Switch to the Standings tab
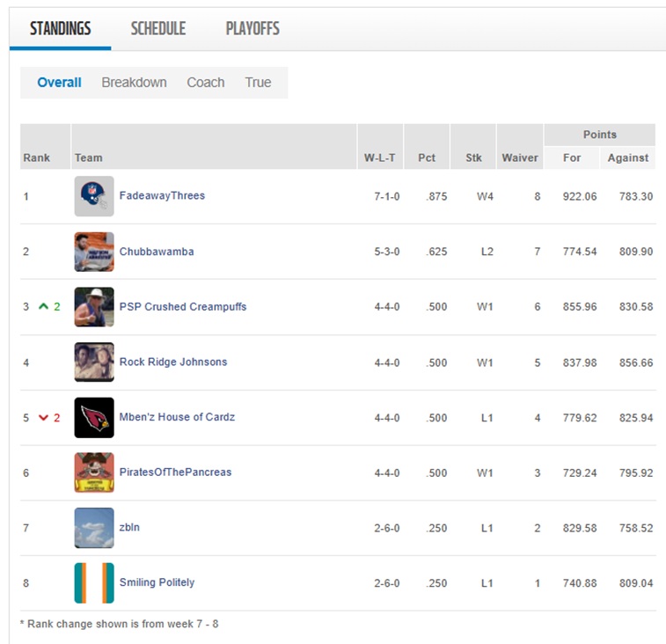Screen dimensions: 666x644 click(x=61, y=28)
